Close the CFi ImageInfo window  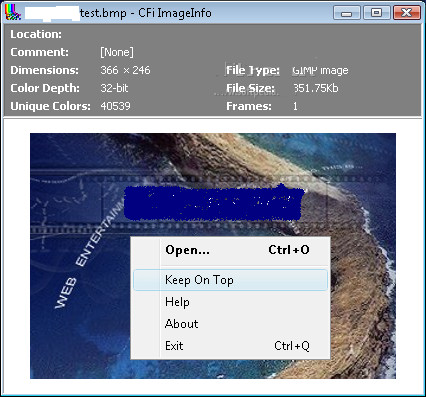point(406,13)
